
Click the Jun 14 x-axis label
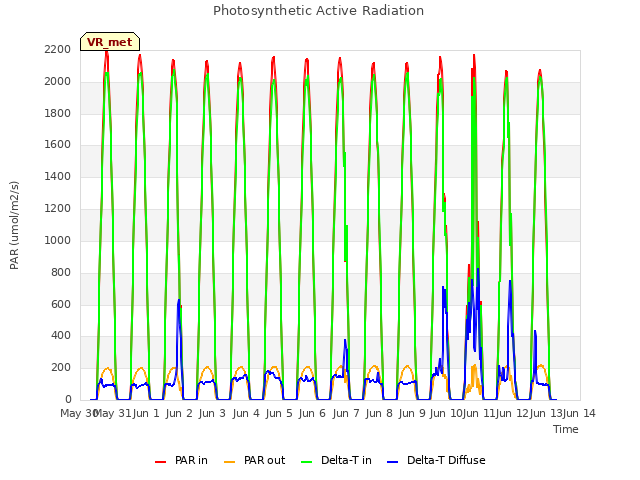(580, 413)
